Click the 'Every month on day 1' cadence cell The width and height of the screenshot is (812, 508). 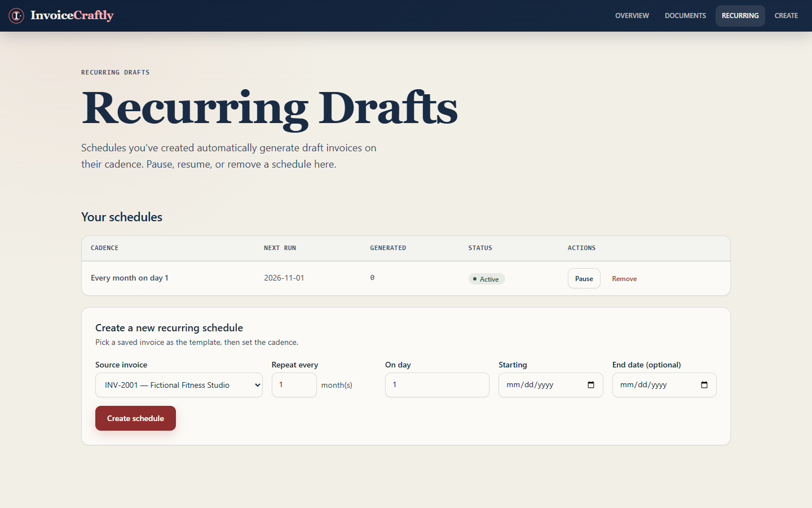(130, 278)
